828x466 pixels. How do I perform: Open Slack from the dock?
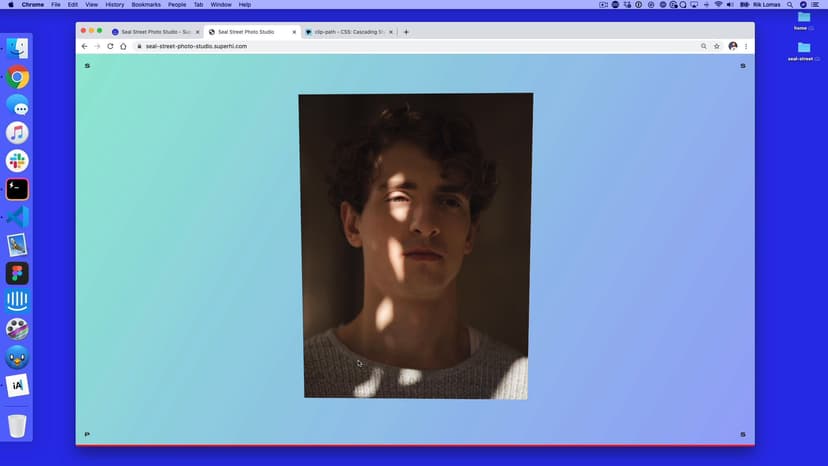point(17,161)
